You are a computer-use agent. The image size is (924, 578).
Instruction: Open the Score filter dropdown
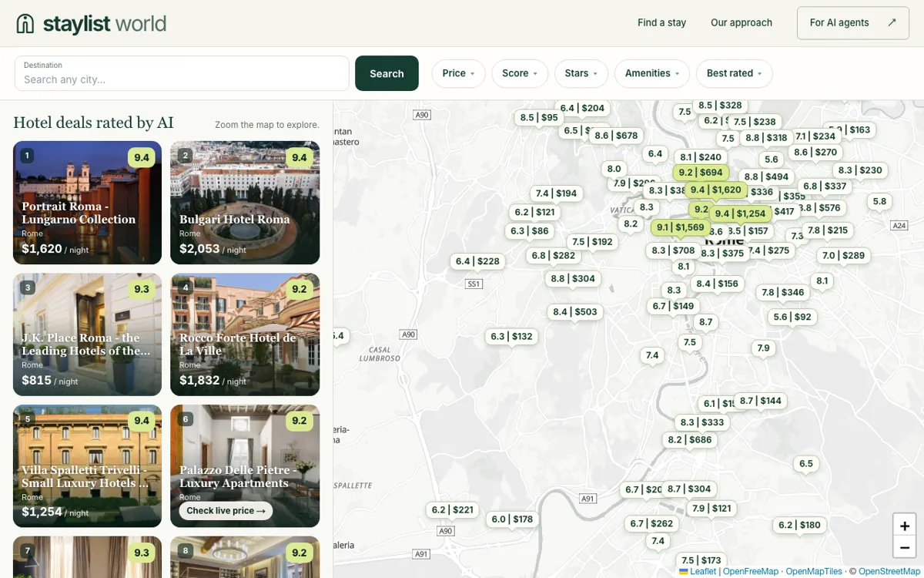pyautogui.click(x=520, y=73)
